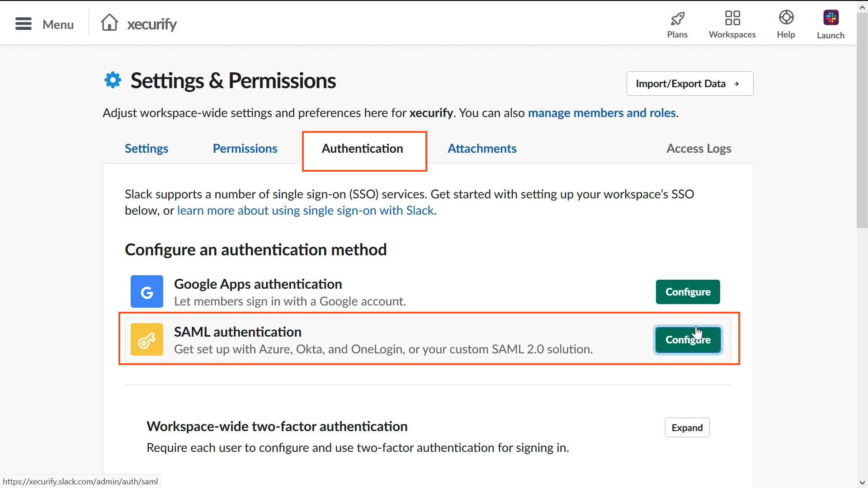Click the SAML authentication icon
Image resolution: width=868 pixels, height=488 pixels.
(x=146, y=340)
